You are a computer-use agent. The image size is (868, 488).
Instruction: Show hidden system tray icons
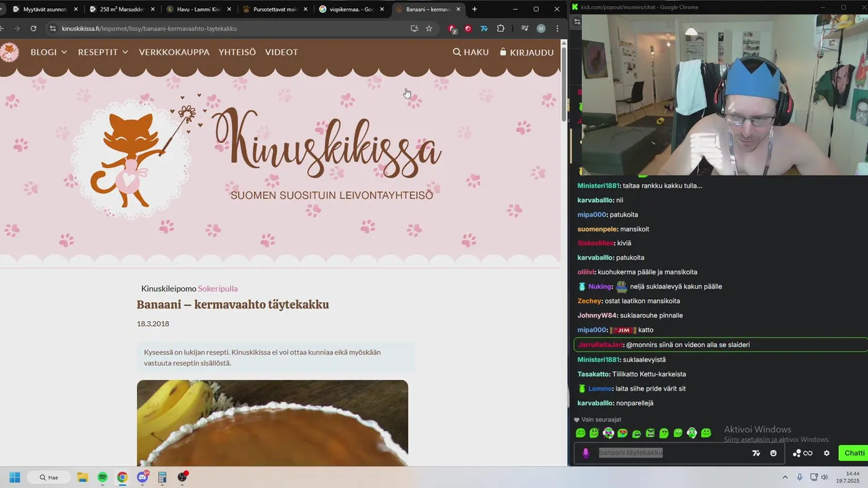[x=785, y=477]
